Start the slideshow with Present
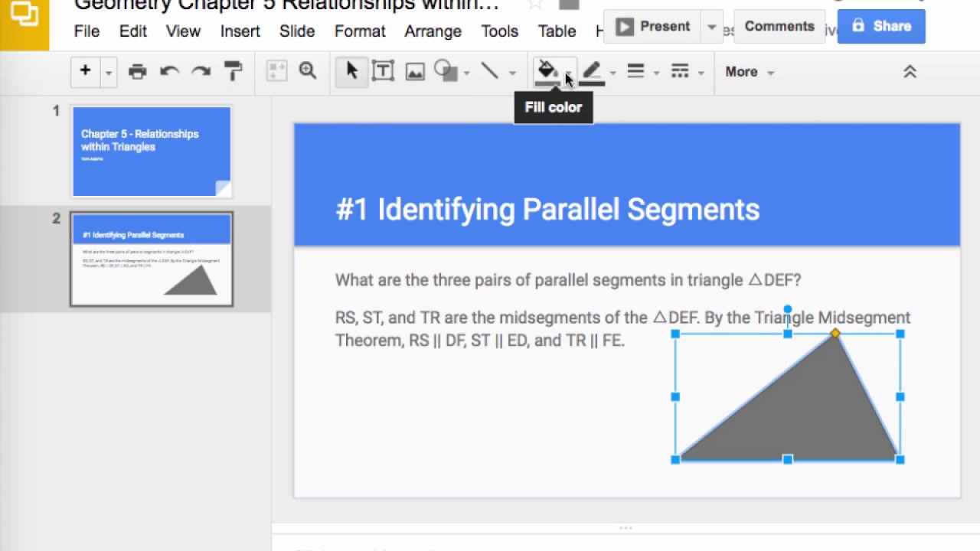 (653, 27)
